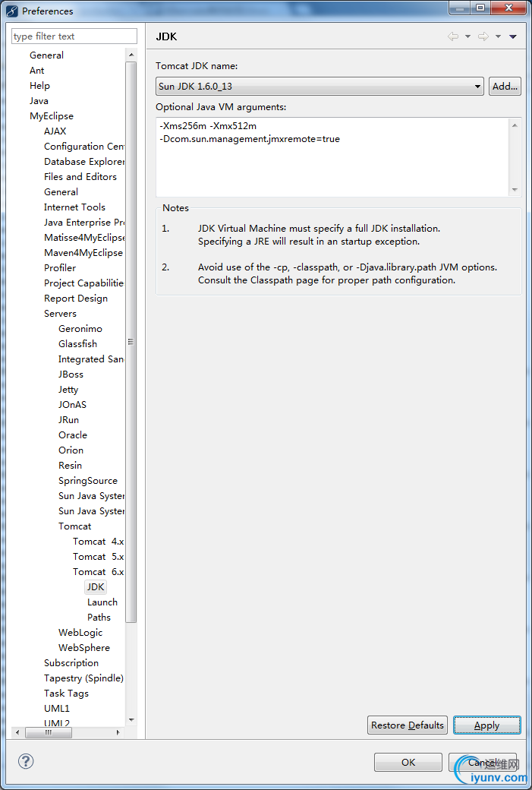
Task: Open the AJAX preferences page
Action: pyautogui.click(x=55, y=131)
